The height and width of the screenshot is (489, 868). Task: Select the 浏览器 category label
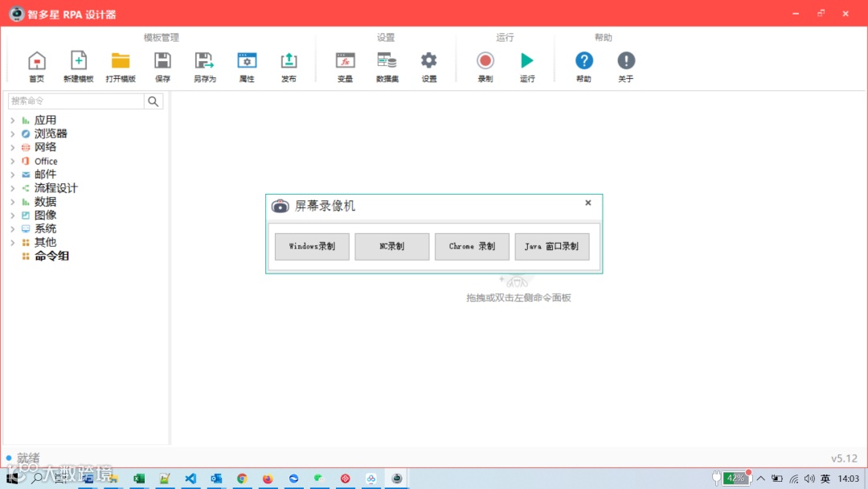point(51,134)
